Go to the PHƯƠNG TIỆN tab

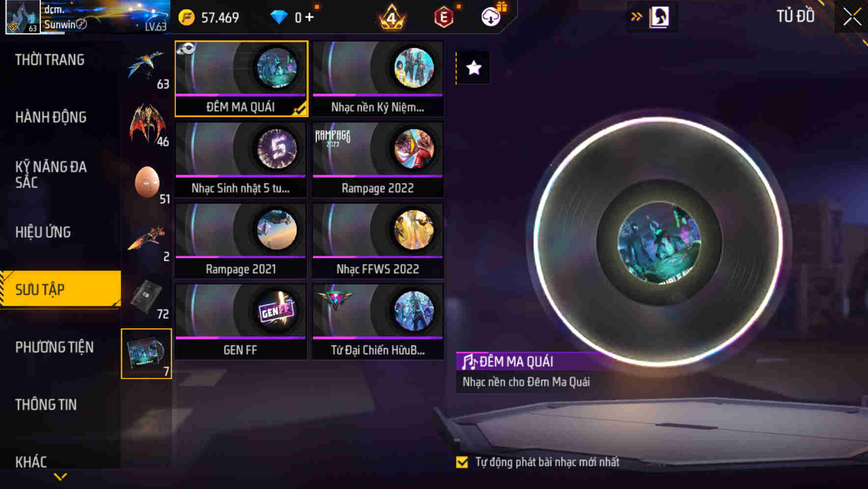(54, 347)
